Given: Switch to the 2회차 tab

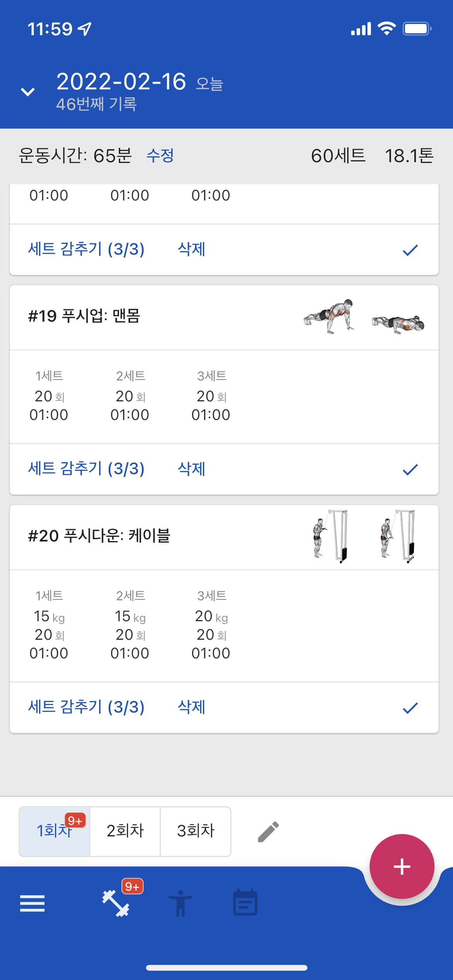Looking at the screenshot, I should 125,831.
